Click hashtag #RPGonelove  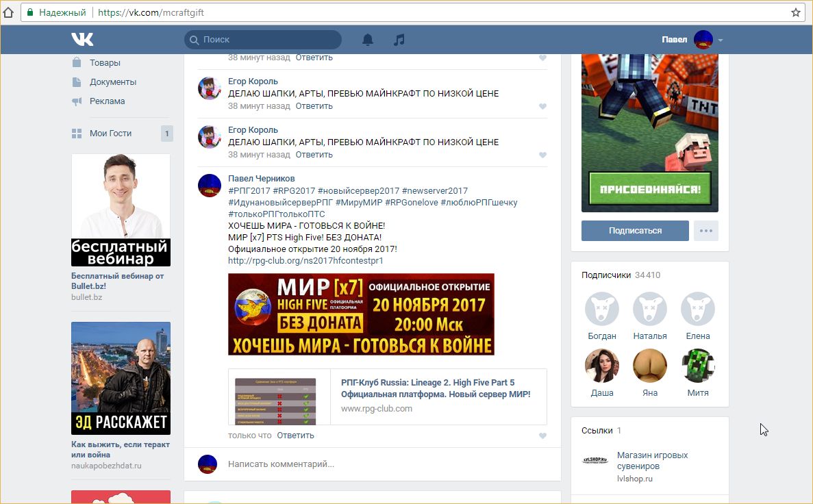[411, 203]
